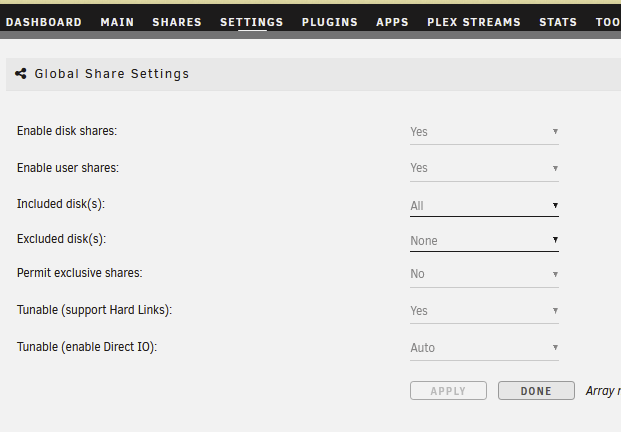Image resolution: width=621 pixels, height=432 pixels.
Task: Open Permit exclusive shares dropdown
Action: click(x=484, y=274)
